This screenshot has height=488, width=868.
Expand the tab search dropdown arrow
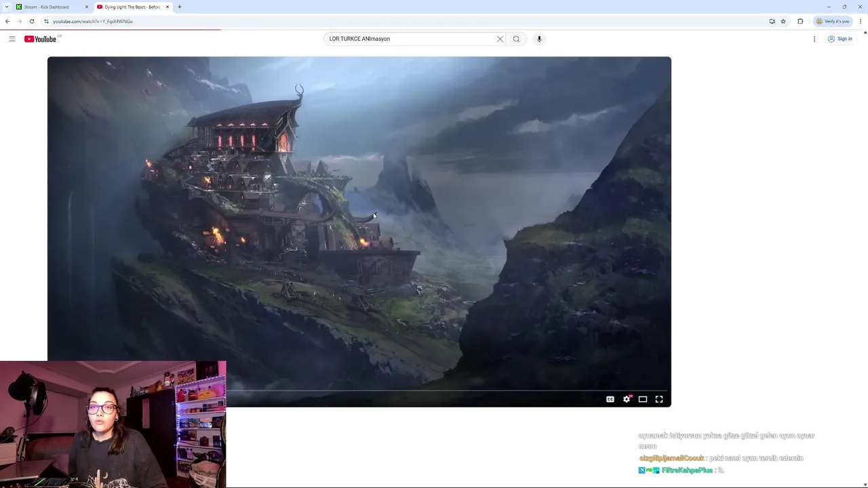6,7
